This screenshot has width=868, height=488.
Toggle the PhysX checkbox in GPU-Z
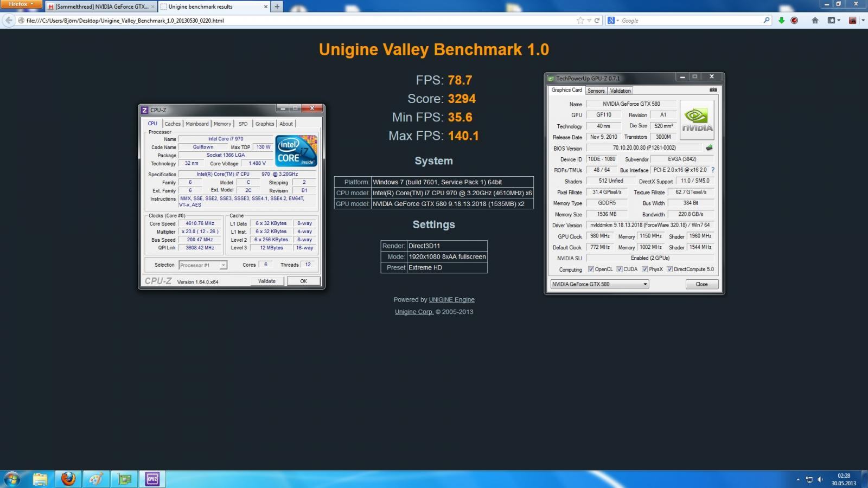click(x=644, y=269)
